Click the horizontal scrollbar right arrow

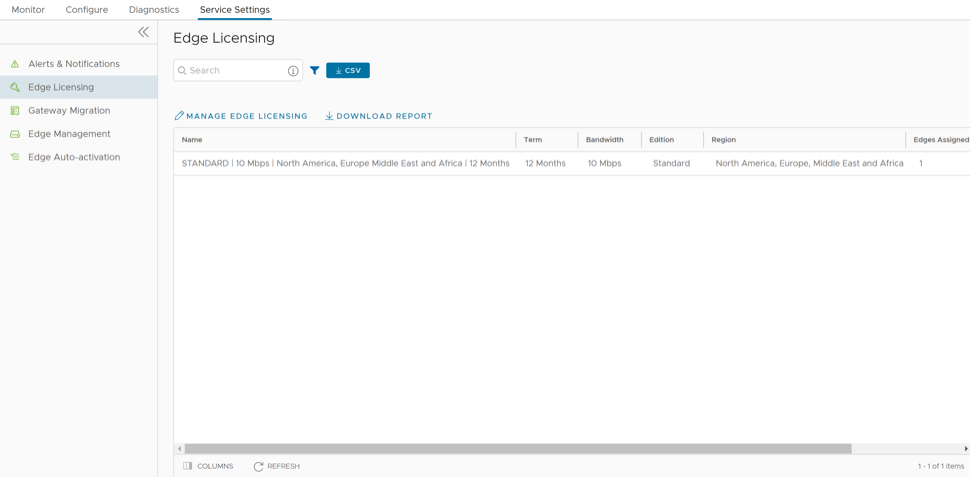click(966, 449)
